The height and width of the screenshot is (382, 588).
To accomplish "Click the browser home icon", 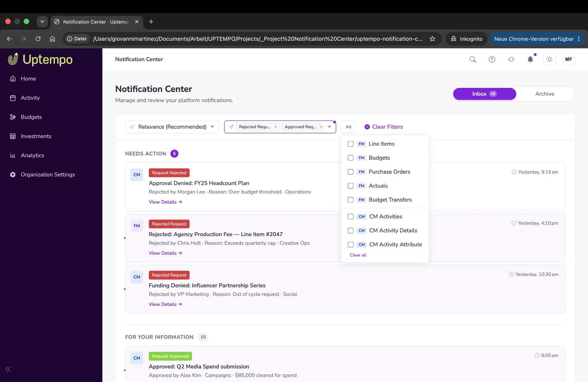I will pos(52,39).
